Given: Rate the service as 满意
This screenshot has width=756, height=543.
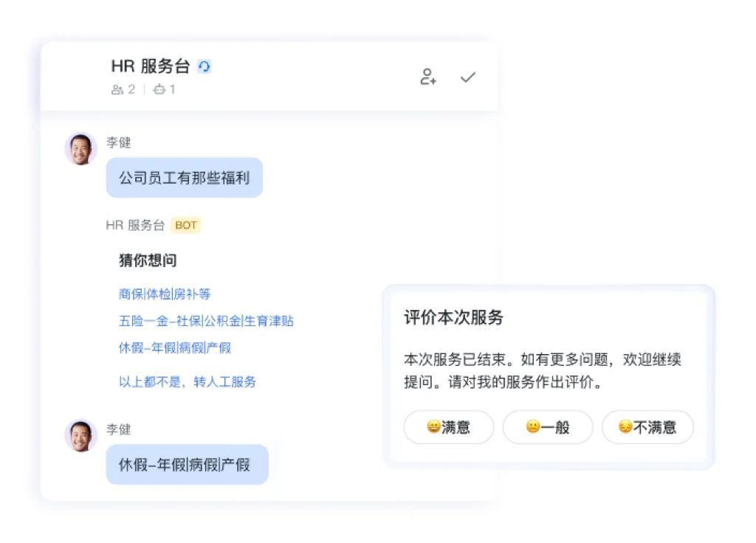Looking at the screenshot, I should 448,427.
